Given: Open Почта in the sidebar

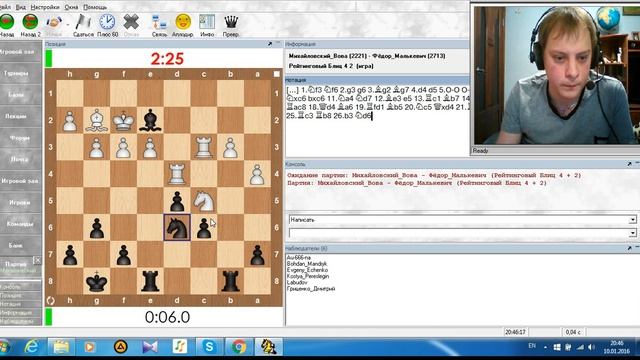Looking at the screenshot, I should [20, 159].
